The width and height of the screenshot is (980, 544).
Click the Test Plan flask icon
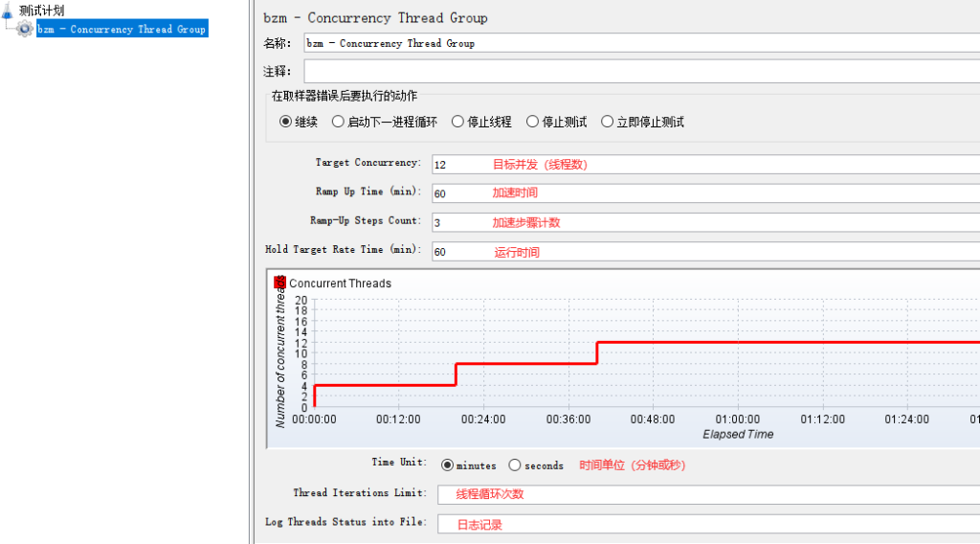pos(9,11)
